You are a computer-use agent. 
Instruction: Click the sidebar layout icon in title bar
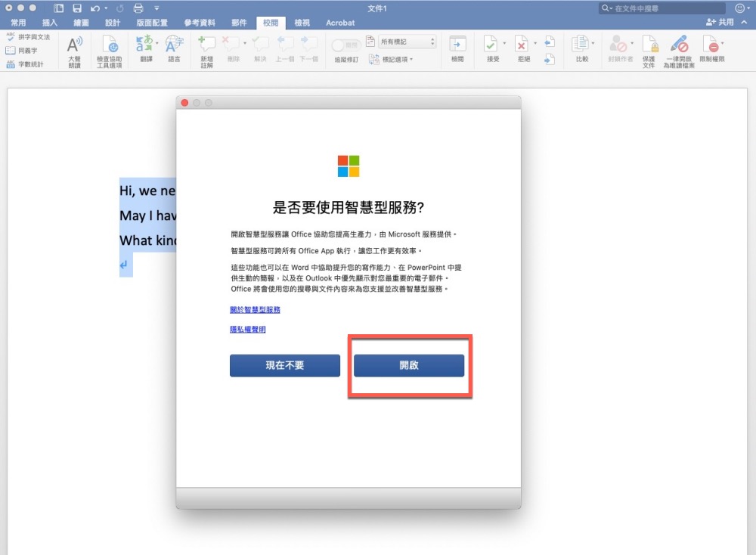pyautogui.click(x=59, y=8)
